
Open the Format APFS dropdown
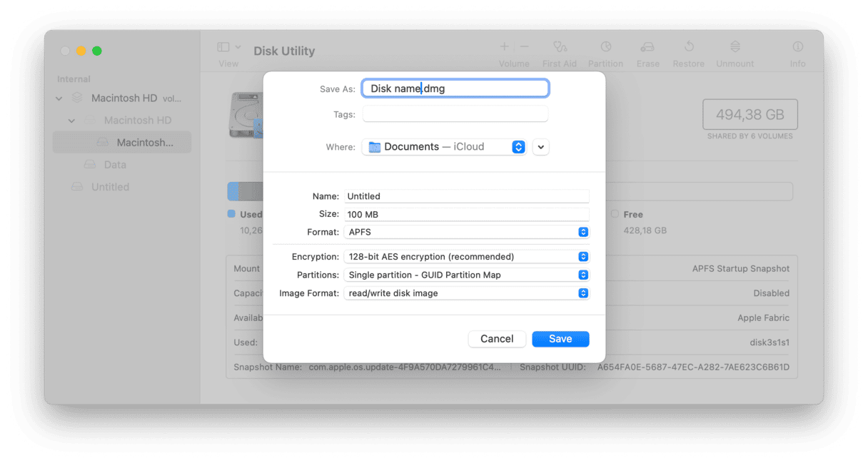(467, 232)
